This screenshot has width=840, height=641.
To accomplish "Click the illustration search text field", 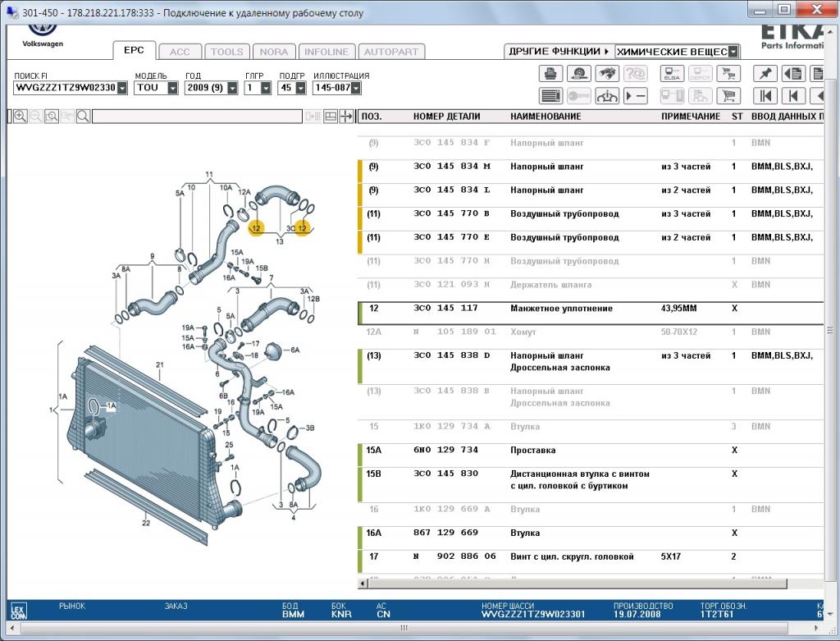I will point(197,117).
